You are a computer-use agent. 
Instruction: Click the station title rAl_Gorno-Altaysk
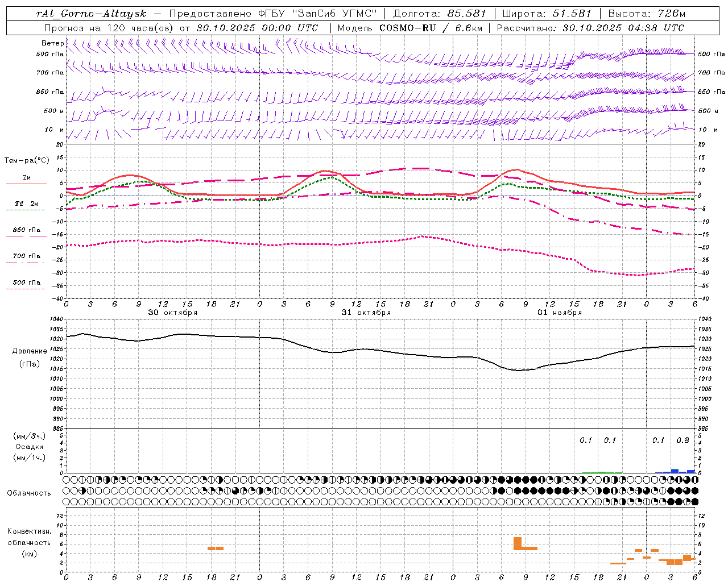[x=92, y=14]
